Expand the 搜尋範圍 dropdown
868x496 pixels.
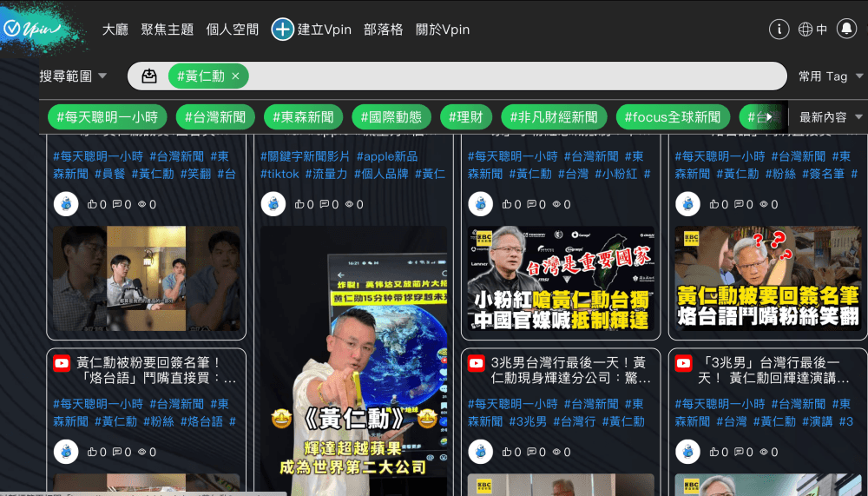(73, 76)
